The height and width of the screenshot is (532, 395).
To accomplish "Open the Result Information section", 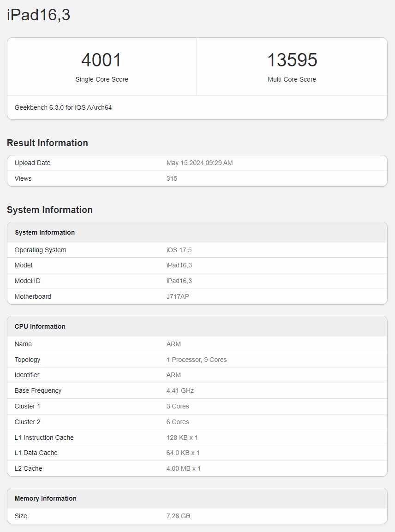I will (47, 143).
